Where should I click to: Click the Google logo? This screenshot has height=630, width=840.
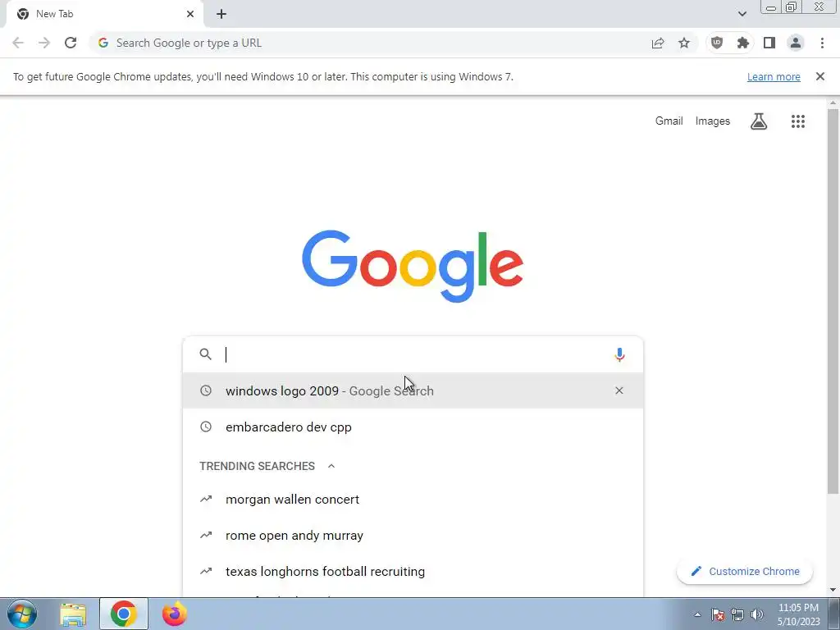click(x=413, y=267)
